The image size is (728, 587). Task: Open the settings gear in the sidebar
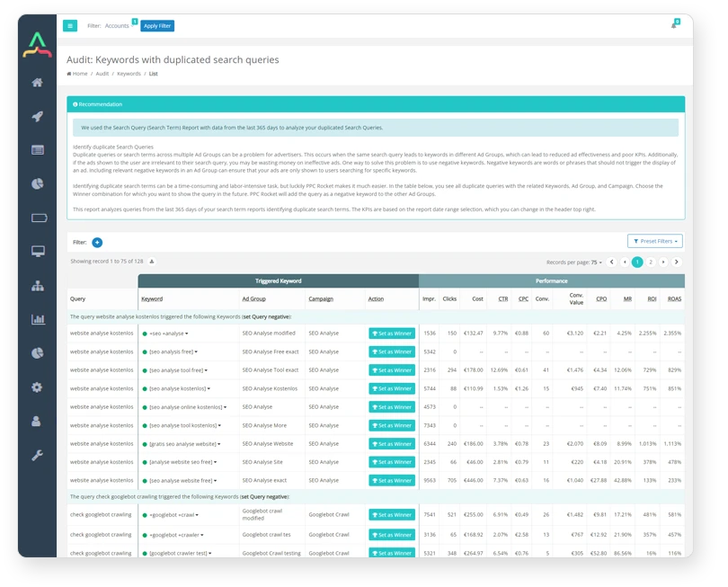click(37, 387)
